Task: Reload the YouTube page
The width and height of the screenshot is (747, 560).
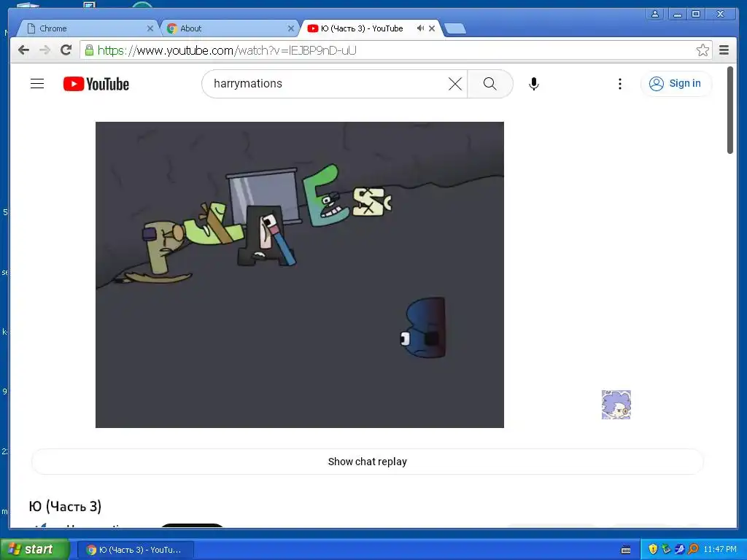Action: tap(66, 50)
